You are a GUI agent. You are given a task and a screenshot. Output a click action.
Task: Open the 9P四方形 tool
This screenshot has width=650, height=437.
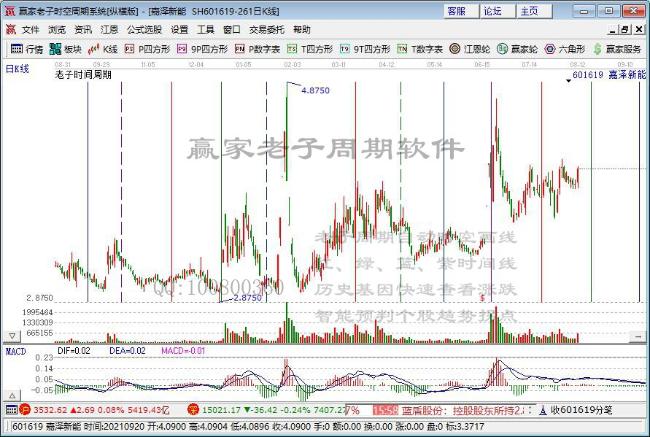pyautogui.click(x=202, y=49)
